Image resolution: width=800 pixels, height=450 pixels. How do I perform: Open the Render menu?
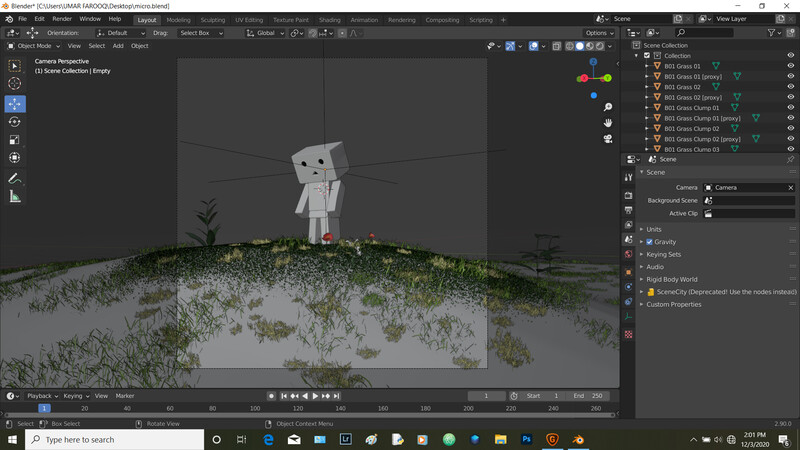click(x=61, y=19)
